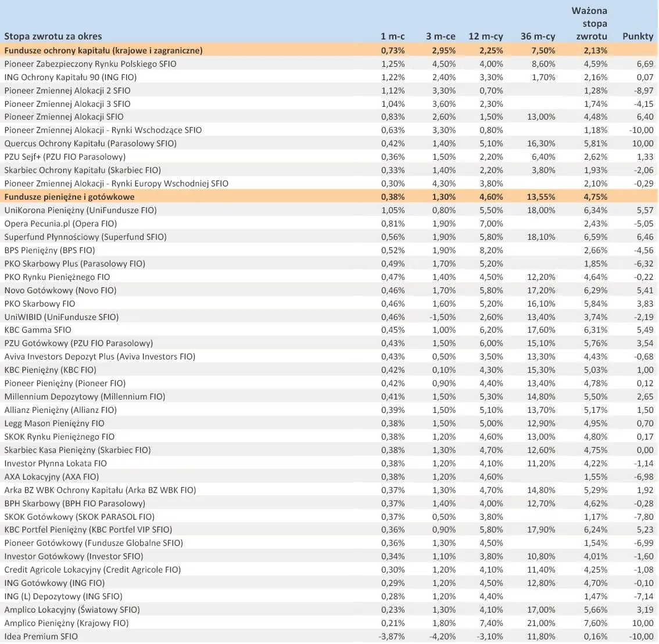Click 'Pioneer Pieniężny (Pioneer FIO)'
This screenshot has width=659, height=644.
pos(65,383)
